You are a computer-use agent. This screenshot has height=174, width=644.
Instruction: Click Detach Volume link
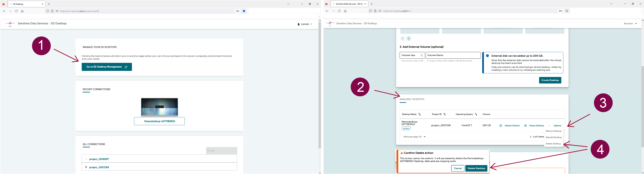point(509,126)
